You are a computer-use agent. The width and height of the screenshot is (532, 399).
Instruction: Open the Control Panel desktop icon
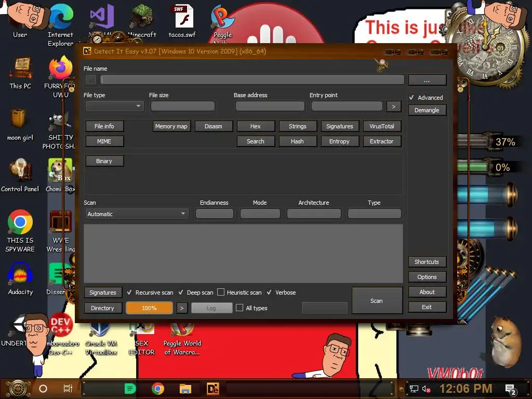[x=20, y=176]
